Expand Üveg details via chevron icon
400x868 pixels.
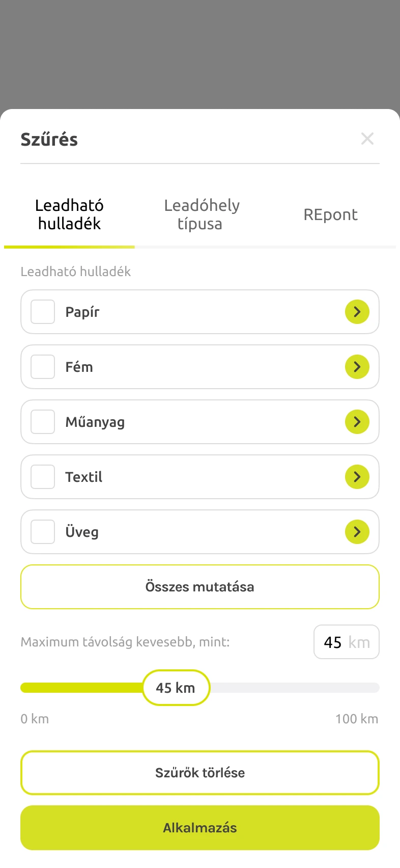tap(357, 532)
